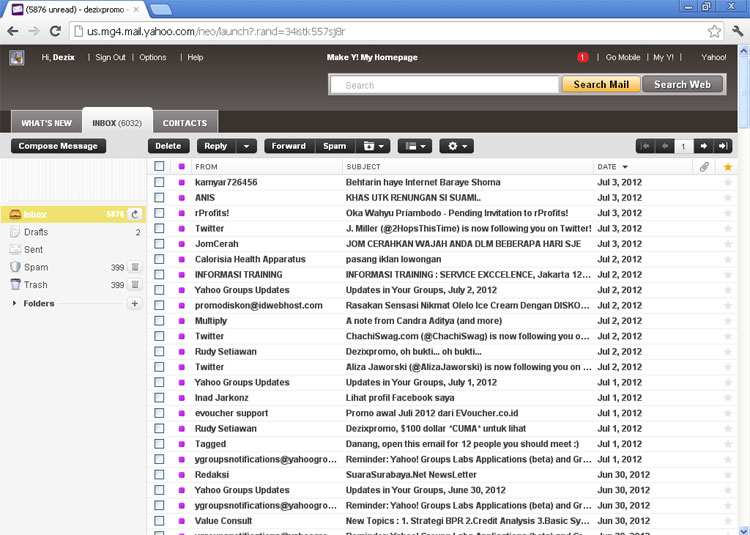Star the ANIS message

728,197
